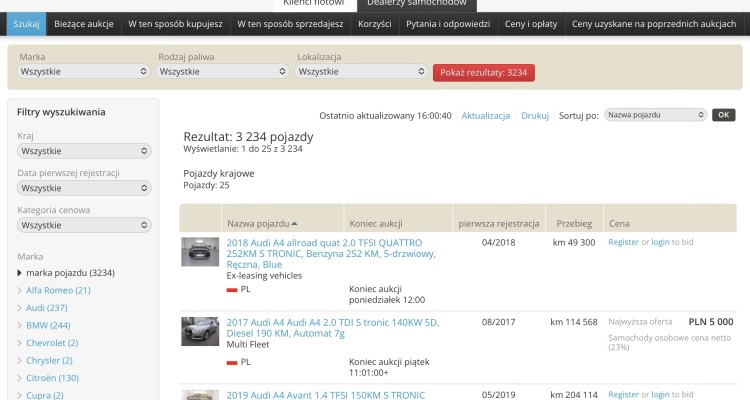This screenshot has width=750, height=400.
Task: Click the Drukuj link
Action: 535,116
